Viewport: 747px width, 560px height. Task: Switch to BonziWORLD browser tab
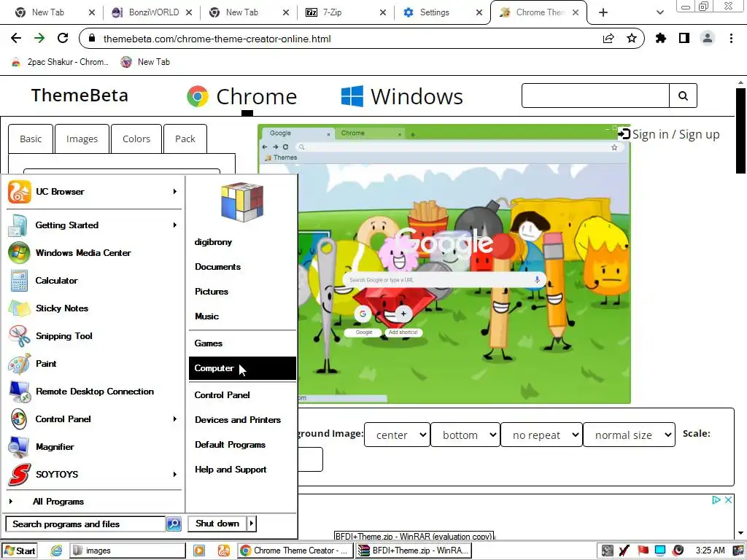[152, 12]
